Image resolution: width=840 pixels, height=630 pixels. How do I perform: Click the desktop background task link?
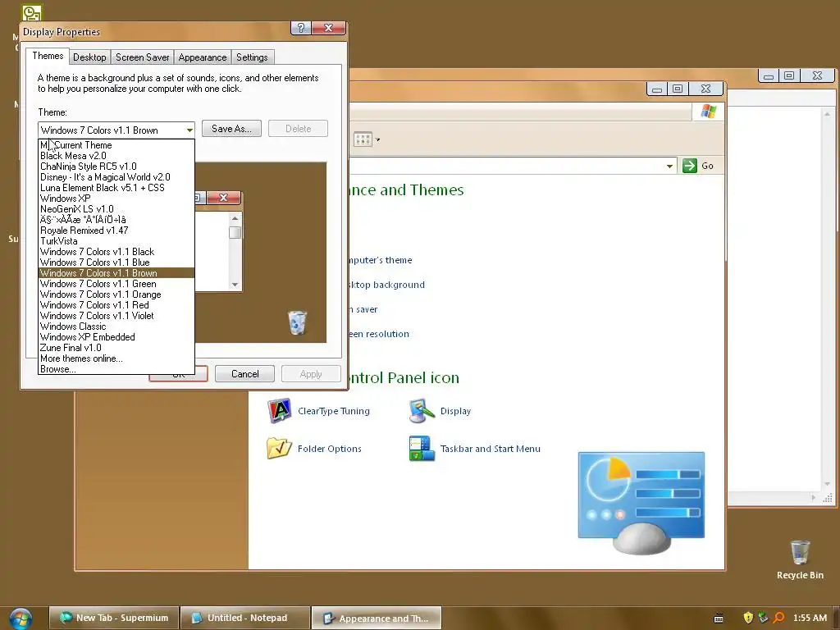pos(387,285)
